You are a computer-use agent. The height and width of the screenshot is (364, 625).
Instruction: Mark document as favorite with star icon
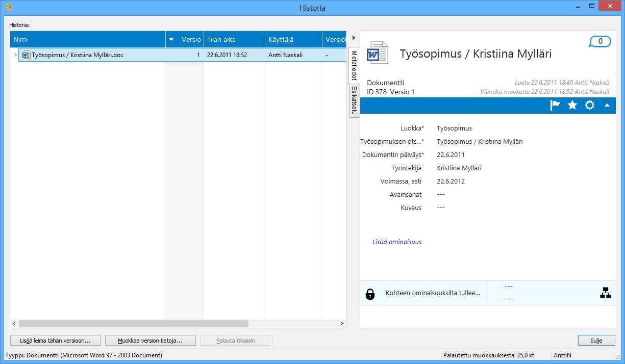tap(572, 105)
